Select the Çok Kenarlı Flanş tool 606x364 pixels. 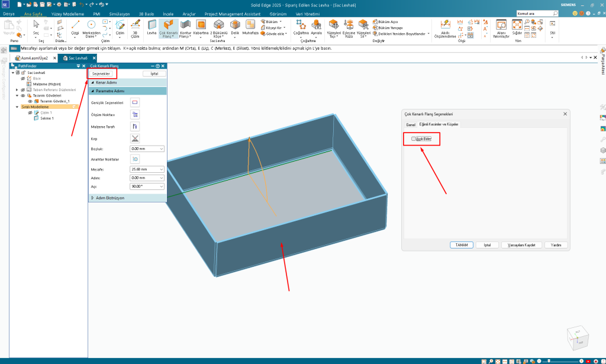[x=169, y=25]
